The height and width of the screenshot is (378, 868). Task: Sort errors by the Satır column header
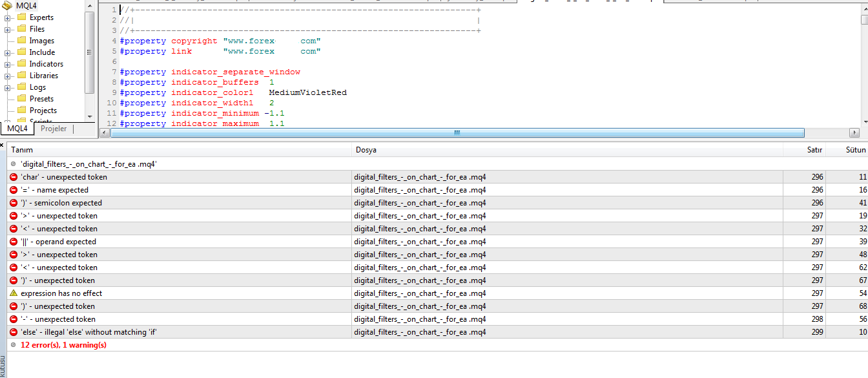[x=804, y=150]
